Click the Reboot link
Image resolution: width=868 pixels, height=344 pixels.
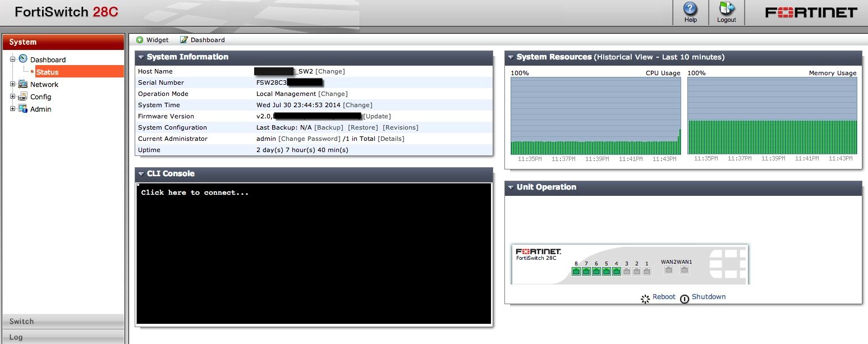pos(664,297)
